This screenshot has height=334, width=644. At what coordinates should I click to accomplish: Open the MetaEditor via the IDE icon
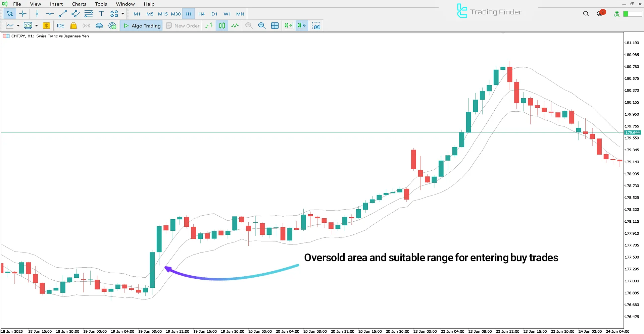60,25
